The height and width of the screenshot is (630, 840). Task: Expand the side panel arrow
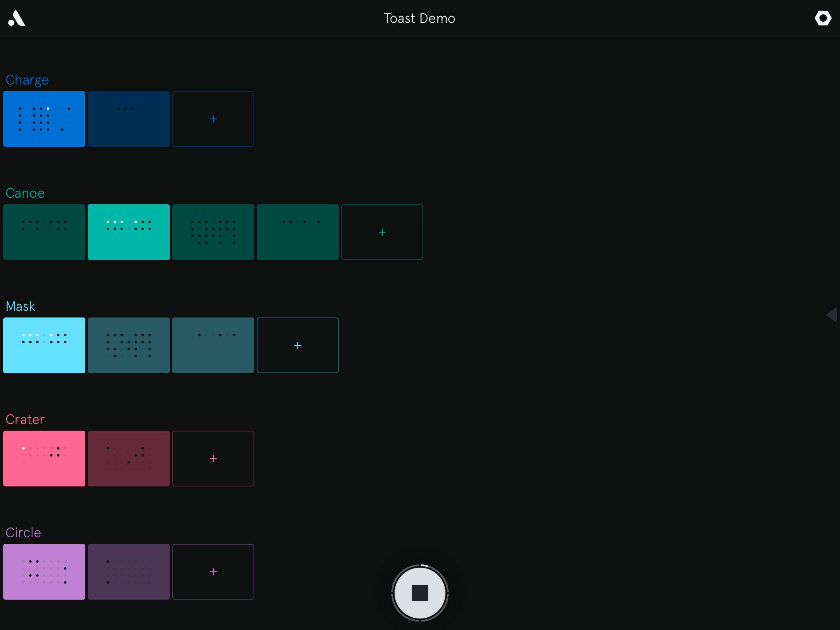click(832, 315)
